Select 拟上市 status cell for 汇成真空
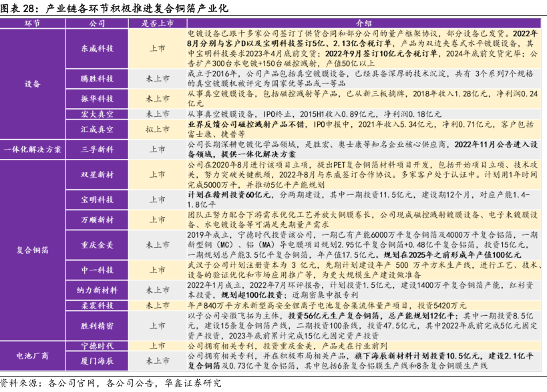 (157, 129)
